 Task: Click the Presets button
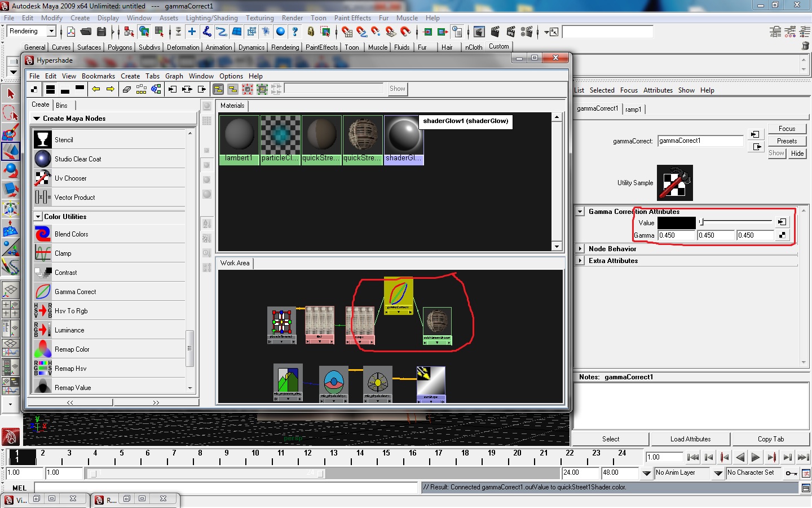787,141
